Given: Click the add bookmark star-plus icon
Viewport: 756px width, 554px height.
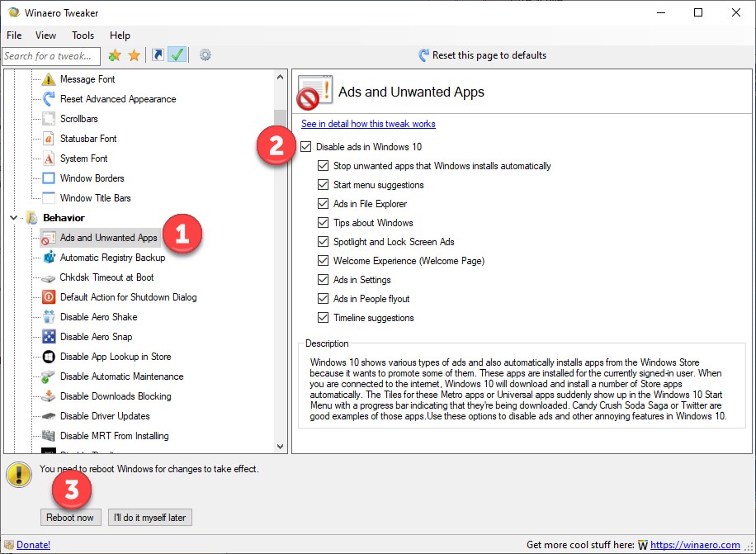Looking at the screenshot, I should click(115, 55).
